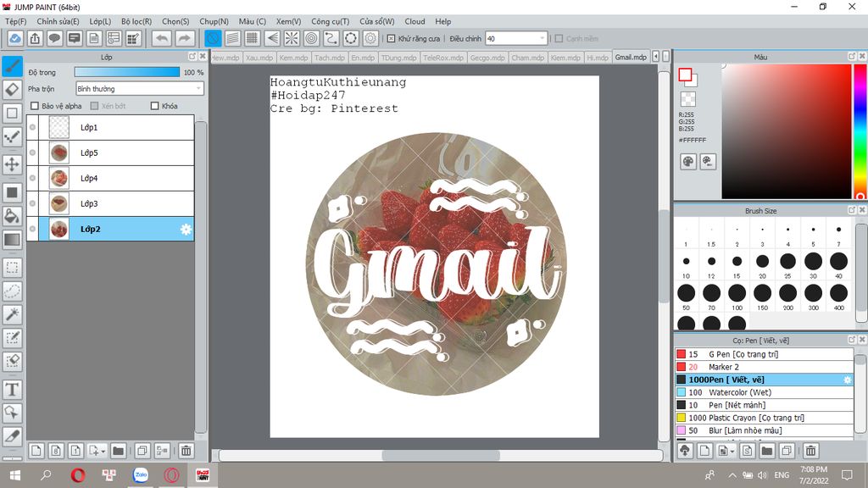Select the Bucket fill tool
The height and width of the screenshot is (488, 868).
coord(12,216)
